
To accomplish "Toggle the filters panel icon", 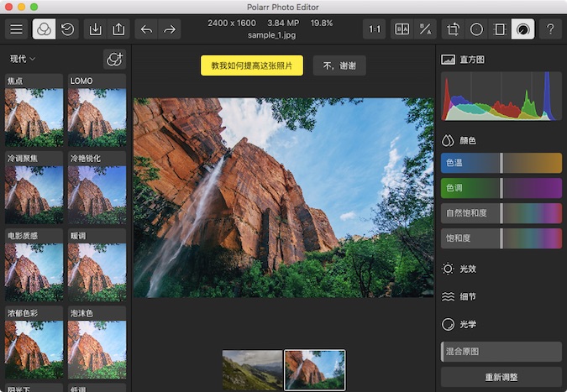I will [x=44, y=29].
